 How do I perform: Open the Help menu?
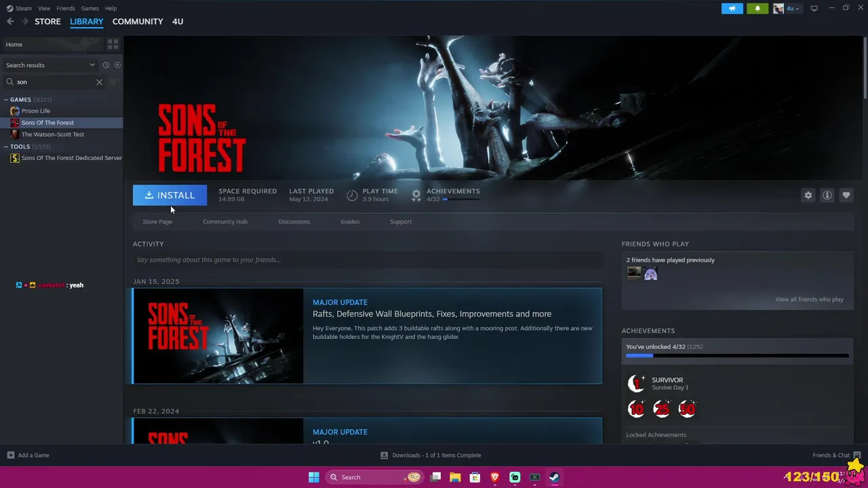tap(111, 8)
